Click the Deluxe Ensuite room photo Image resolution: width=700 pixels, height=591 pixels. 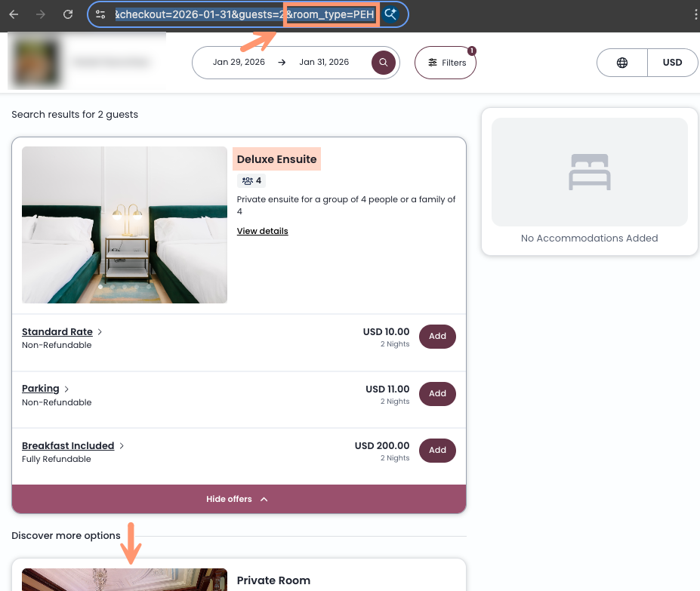click(125, 225)
